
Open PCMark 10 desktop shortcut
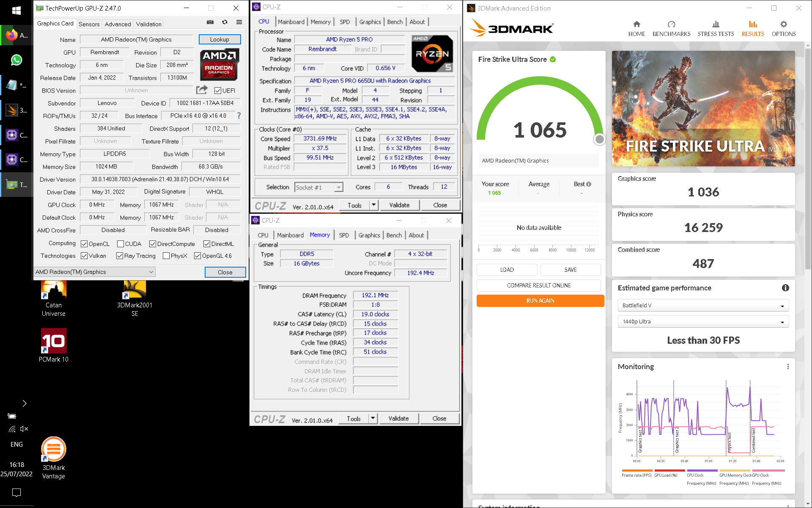pos(54,345)
